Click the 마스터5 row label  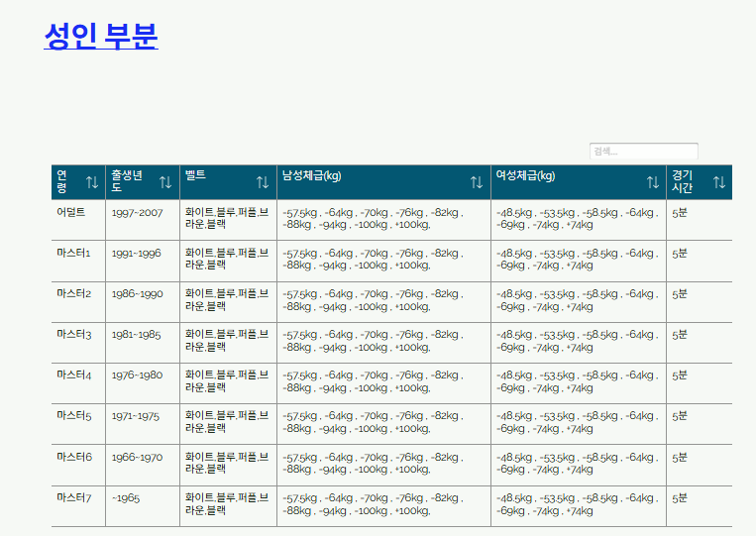coord(74,415)
